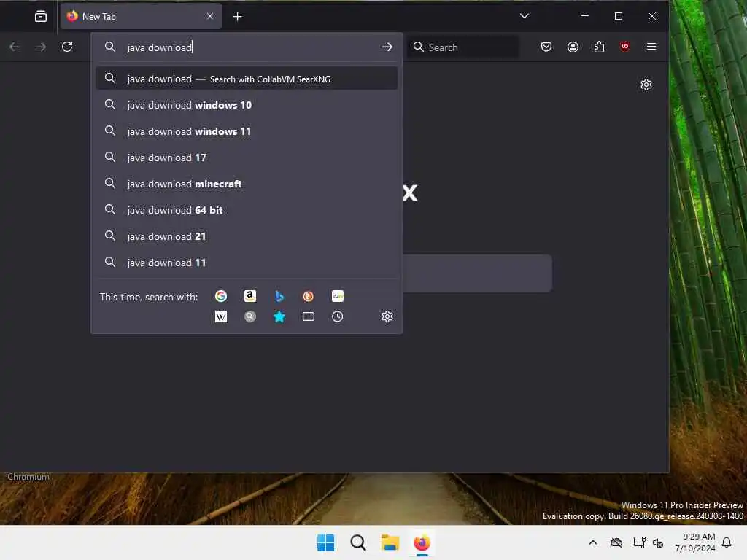The width and height of the screenshot is (747, 560).
Task: Search in History clock icon
Action: (337, 316)
